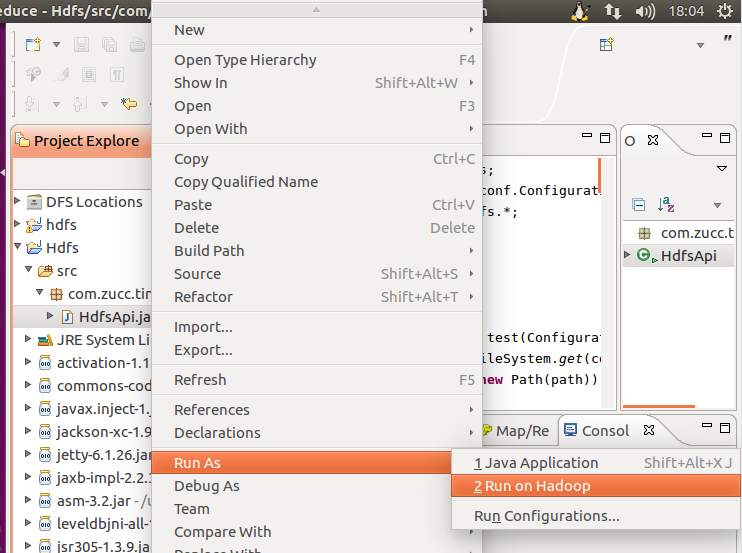Open the Next Annotation dropdown arrow
The image size is (742, 553).
56,104
